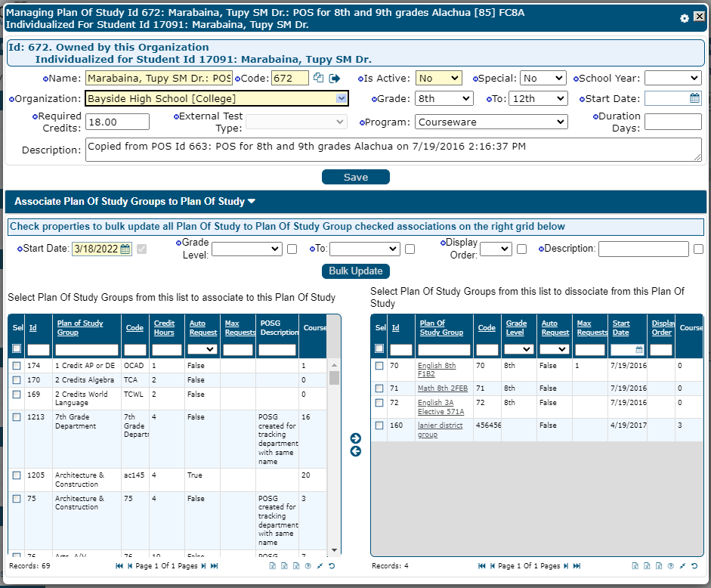Expand the Program dropdown showing Courseware
This screenshot has width=711, height=588.
490,122
